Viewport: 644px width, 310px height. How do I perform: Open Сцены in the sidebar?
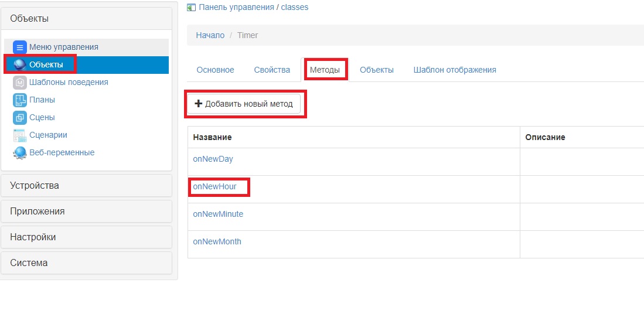tap(42, 117)
